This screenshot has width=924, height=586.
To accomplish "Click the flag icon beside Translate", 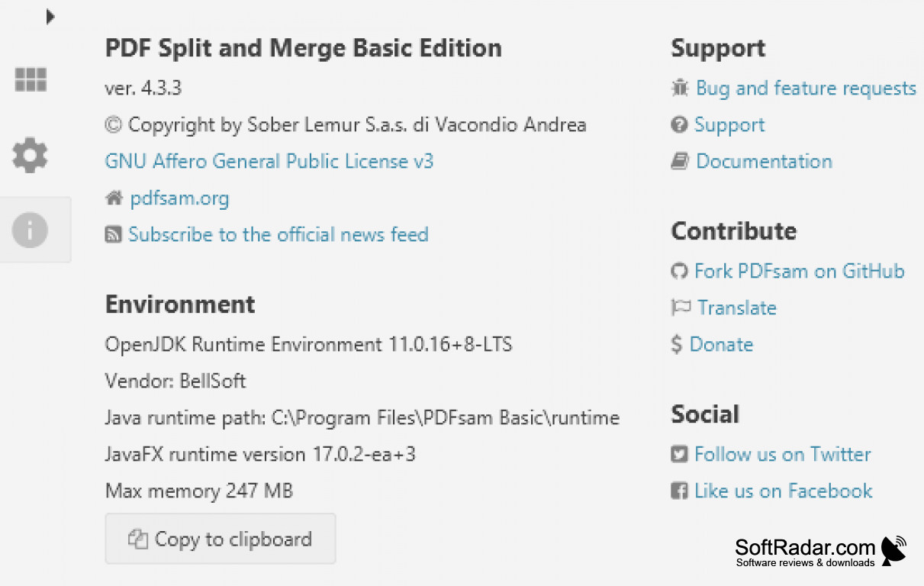I will tap(680, 307).
